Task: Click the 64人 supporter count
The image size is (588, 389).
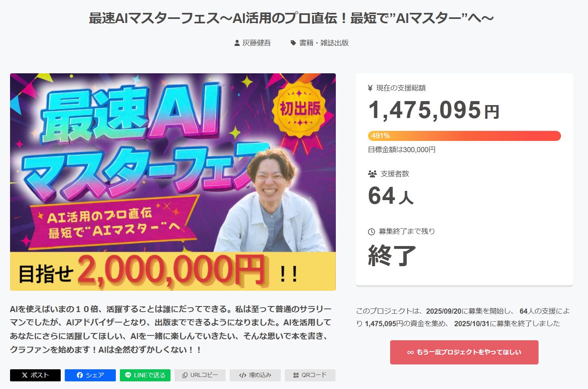Action: 391,196
